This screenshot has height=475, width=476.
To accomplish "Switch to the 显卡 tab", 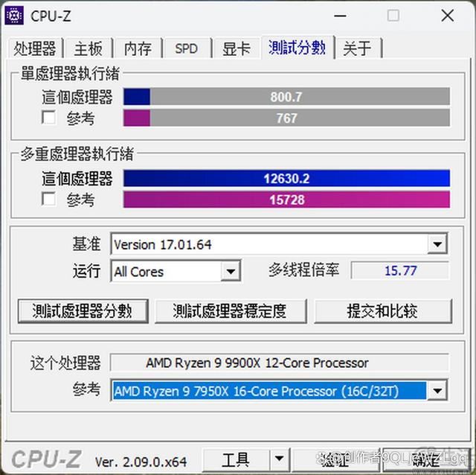I will [237, 48].
